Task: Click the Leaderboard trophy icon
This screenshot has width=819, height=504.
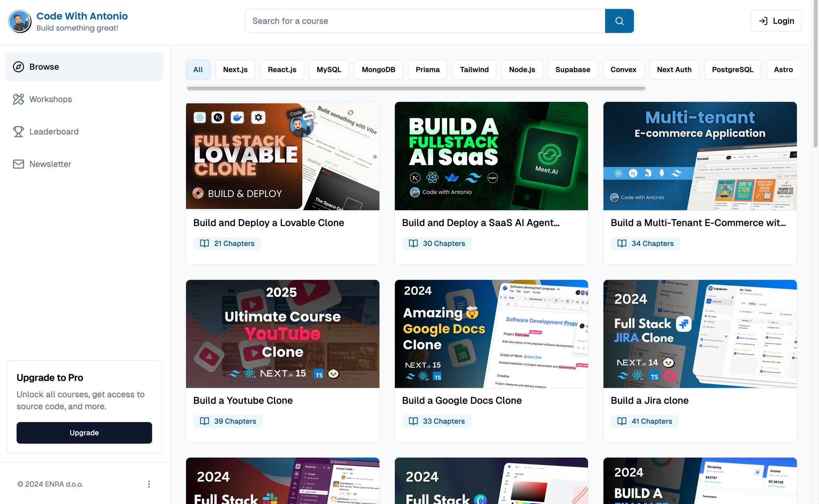Action: tap(18, 131)
